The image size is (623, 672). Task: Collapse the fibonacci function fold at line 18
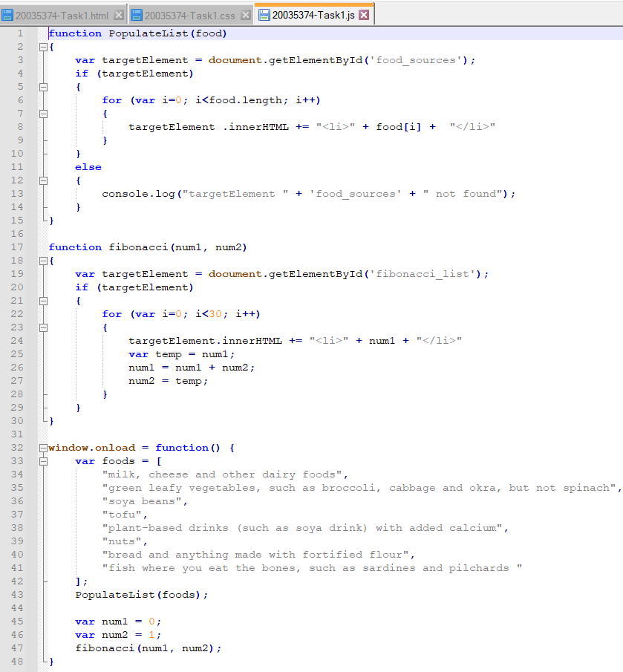click(43, 261)
